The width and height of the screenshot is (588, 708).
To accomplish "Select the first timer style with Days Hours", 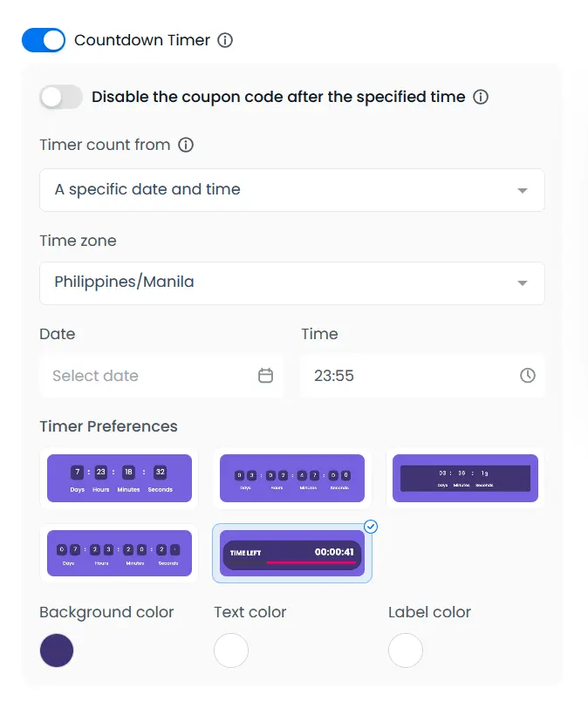I will pos(120,478).
